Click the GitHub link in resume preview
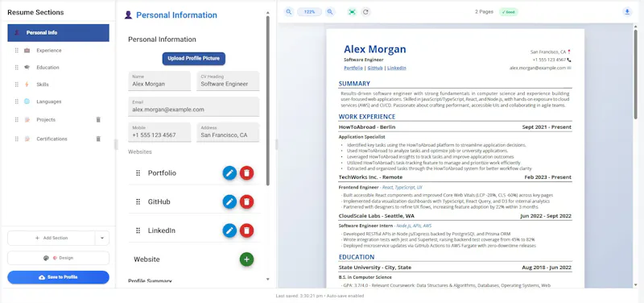Viewport: 644px width, 303px height. [375, 68]
